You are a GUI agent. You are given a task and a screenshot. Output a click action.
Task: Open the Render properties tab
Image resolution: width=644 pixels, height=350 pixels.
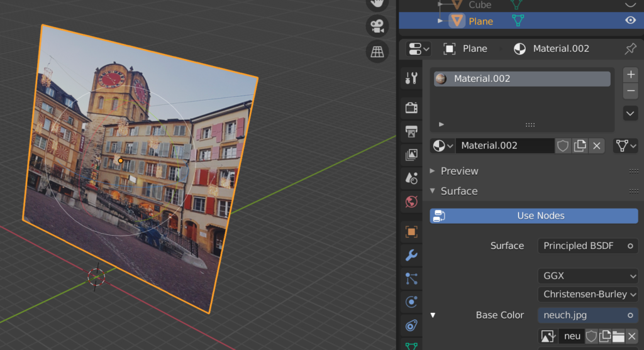tap(411, 107)
